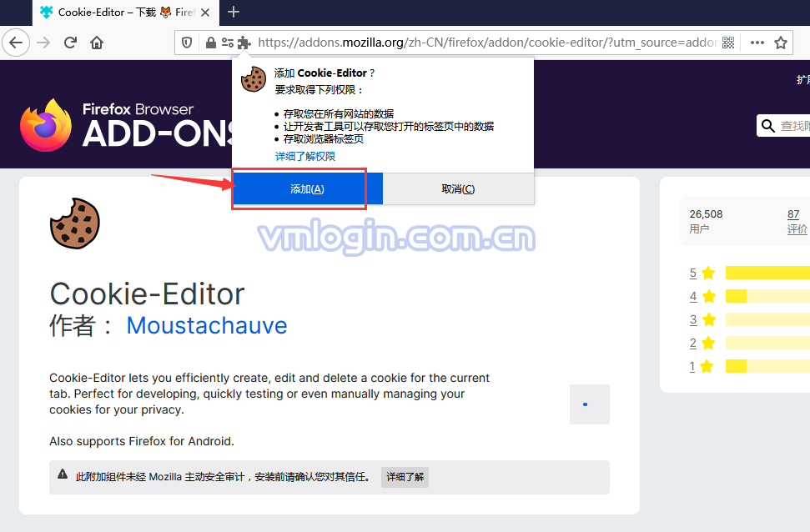Click the site security padlock icon
Image resolution: width=810 pixels, height=532 pixels.
(x=211, y=43)
